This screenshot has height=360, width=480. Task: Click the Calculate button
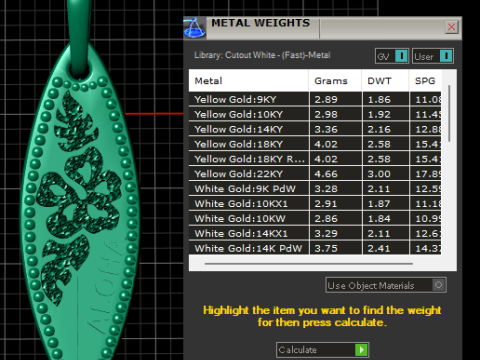click(322, 350)
